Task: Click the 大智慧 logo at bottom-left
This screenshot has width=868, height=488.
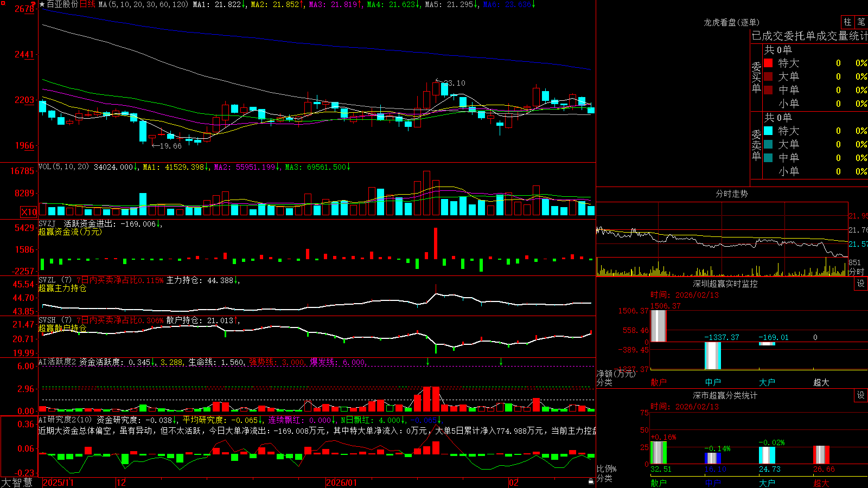Action: pyautogui.click(x=17, y=482)
